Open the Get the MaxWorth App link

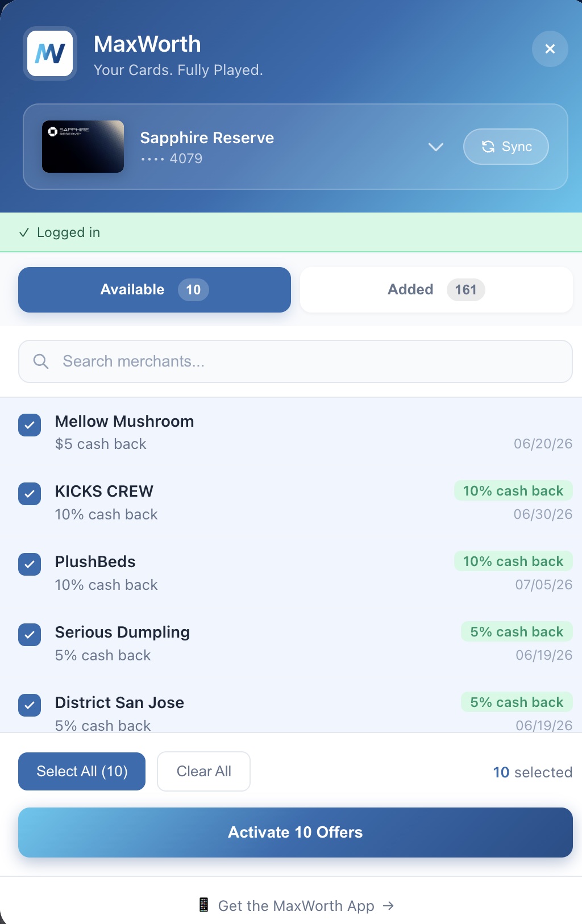pos(296,905)
